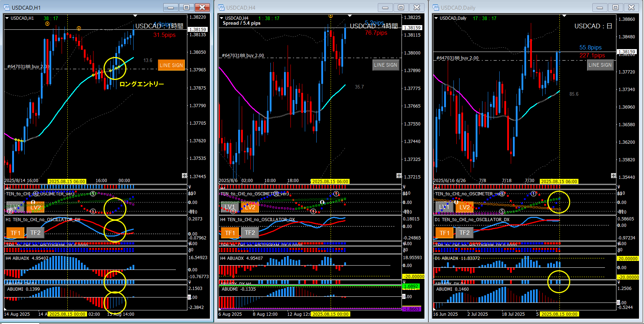Select the #64703188 buy order label on H4 chart

[x=243, y=56]
